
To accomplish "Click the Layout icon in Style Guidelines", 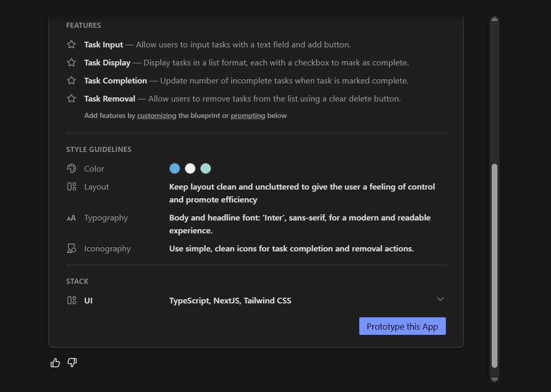I will pos(71,186).
